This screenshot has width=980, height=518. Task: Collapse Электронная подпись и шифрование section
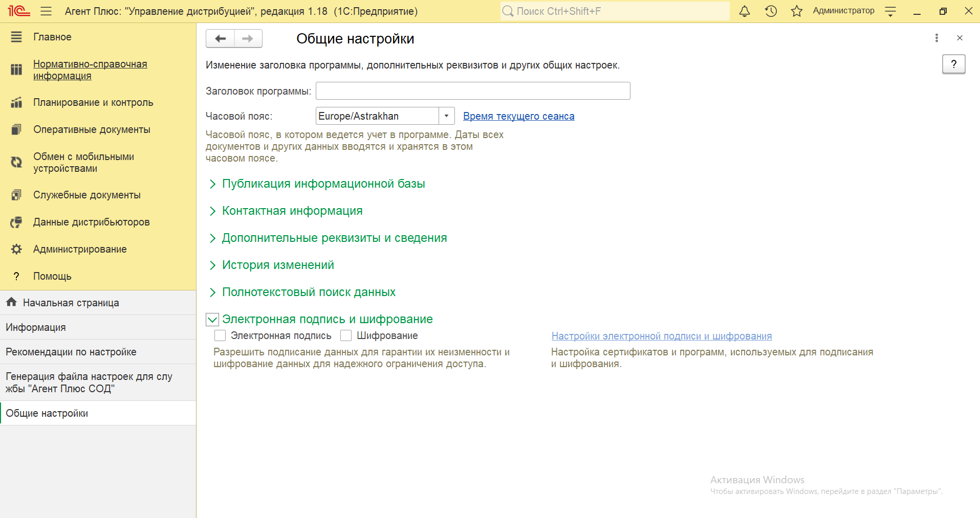[212, 320]
